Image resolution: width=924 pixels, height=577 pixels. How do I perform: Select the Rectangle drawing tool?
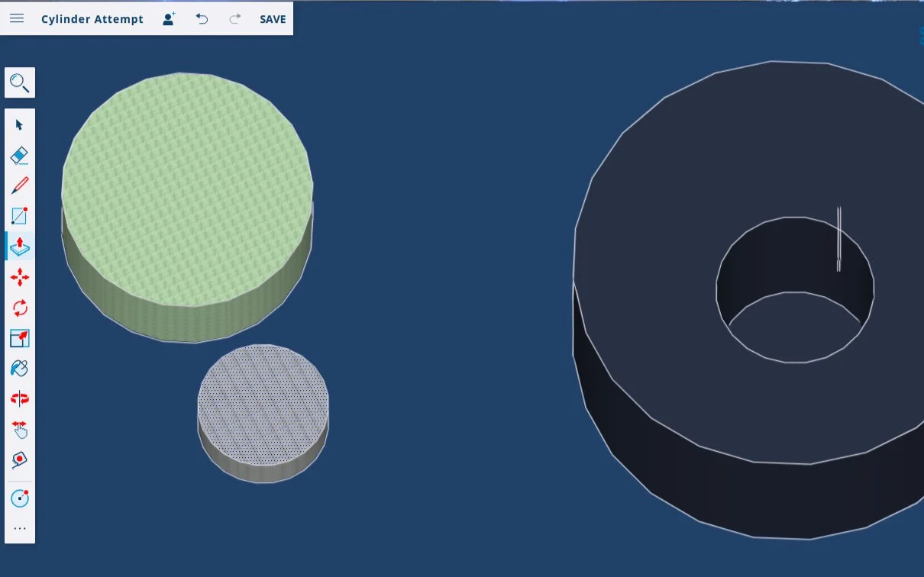click(20, 216)
